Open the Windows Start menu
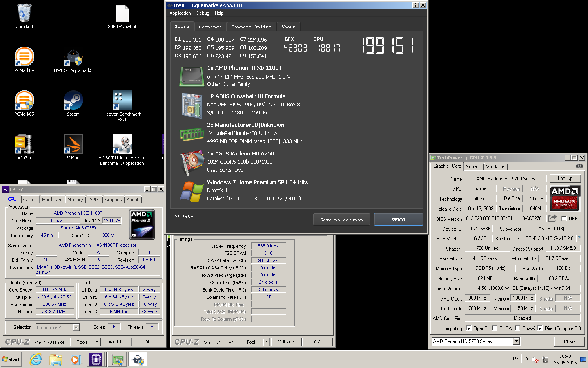The image size is (588, 368). click(11, 359)
